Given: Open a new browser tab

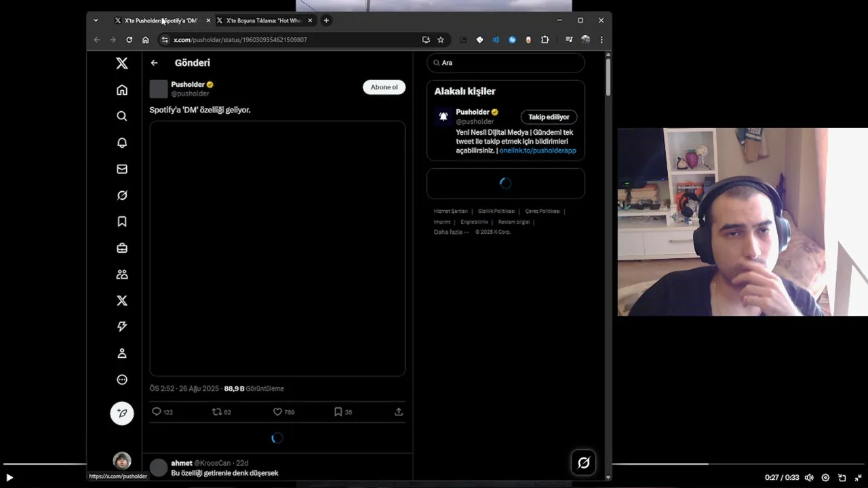Looking at the screenshot, I should click(x=326, y=20).
